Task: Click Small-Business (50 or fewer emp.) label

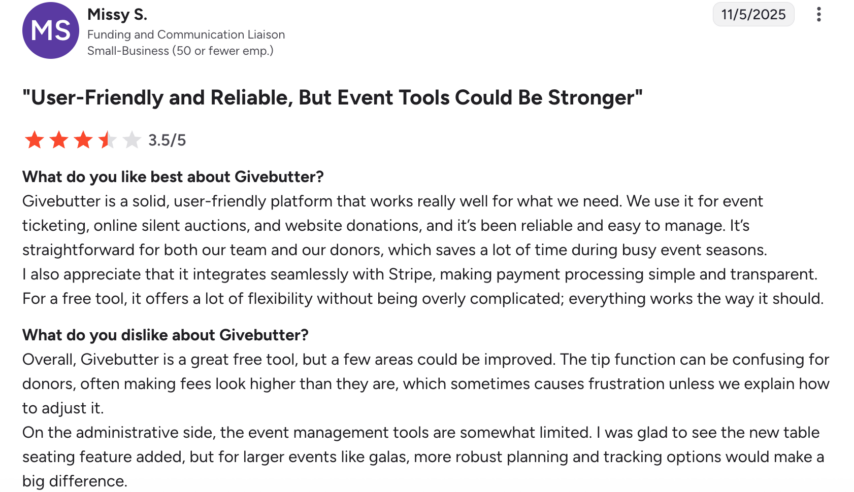Action: (180, 51)
